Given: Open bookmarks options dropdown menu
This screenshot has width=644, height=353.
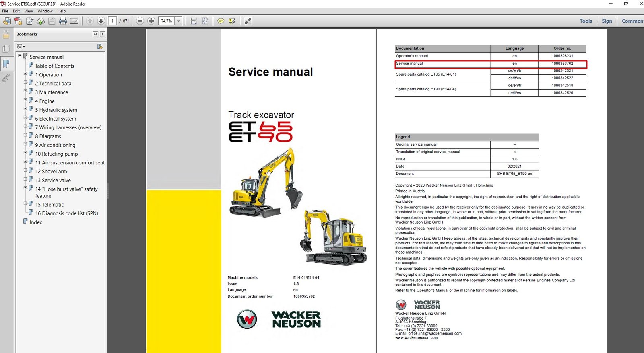Looking at the screenshot, I should click(21, 47).
